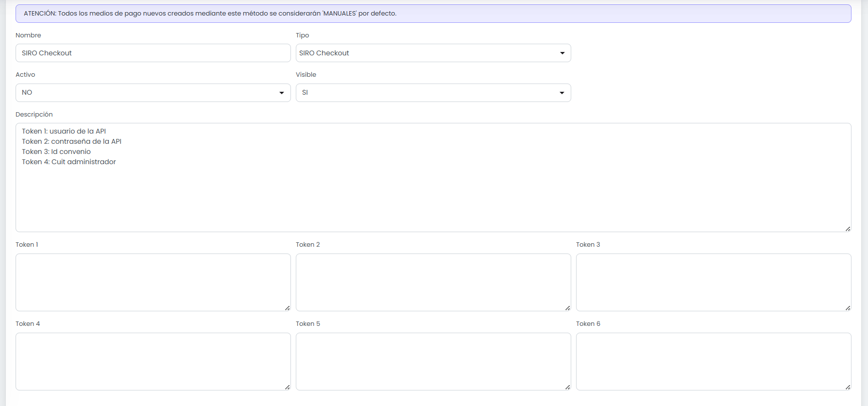Open the Activo dropdown showing NO

(153, 93)
